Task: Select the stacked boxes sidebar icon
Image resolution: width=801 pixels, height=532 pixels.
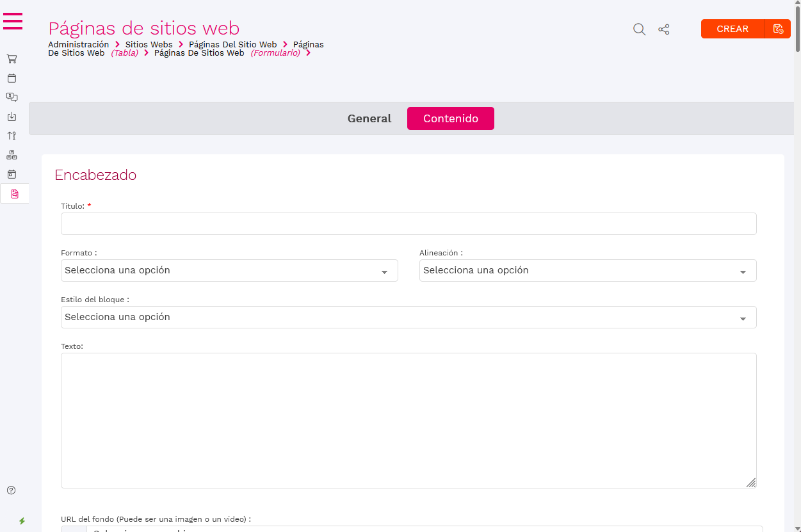Action: pyautogui.click(x=12, y=155)
